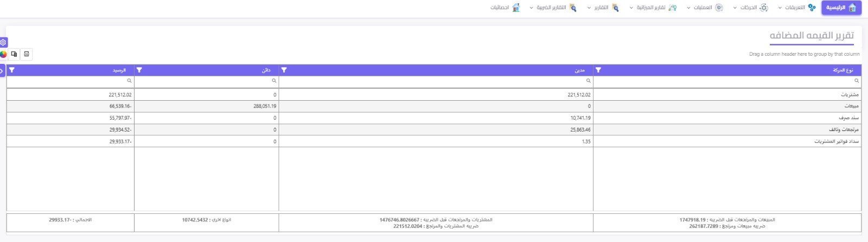Open the التقارير reports menu
868x242 pixels.
(x=603, y=8)
